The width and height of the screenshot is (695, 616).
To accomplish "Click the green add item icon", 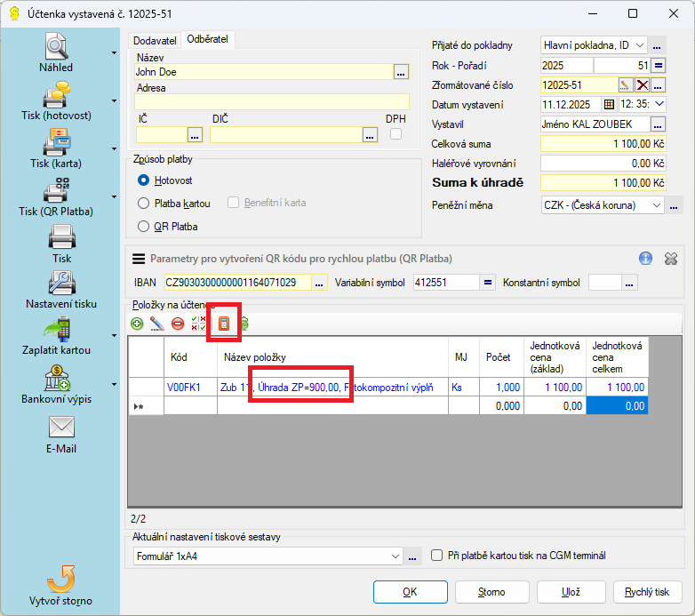I will click(137, 324).
